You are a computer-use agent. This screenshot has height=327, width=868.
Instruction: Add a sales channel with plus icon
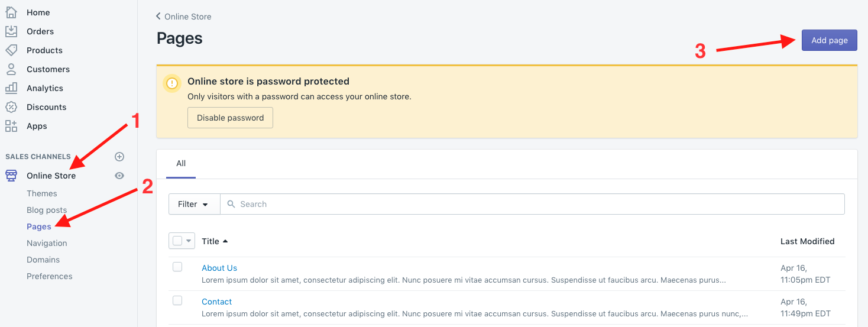tap(119, 157)
